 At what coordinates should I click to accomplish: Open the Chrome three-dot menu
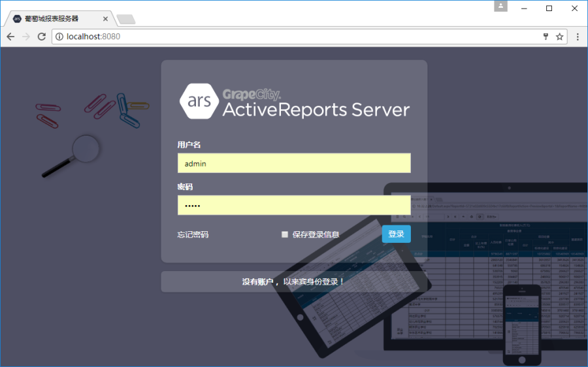coord(578,37)
